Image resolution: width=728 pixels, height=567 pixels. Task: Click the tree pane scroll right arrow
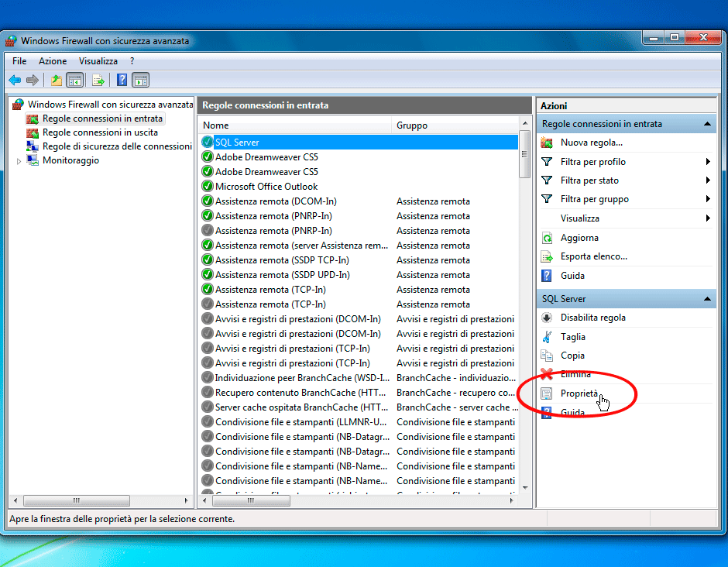(x=186, y=500)
